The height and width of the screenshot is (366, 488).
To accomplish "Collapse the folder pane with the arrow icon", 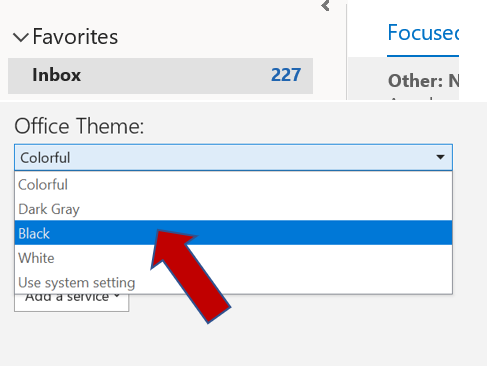I will click(325, 5).
